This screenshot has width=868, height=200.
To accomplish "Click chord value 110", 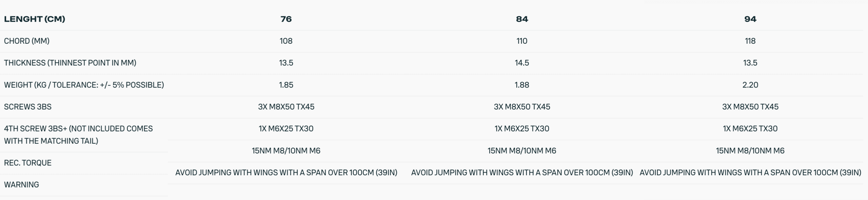I will 522,41.
